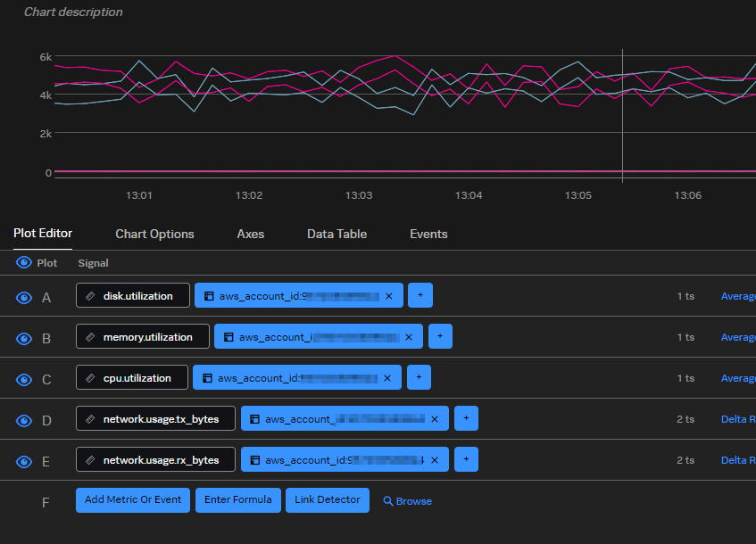Click the plus icon on plot B filter
The width and height of the screenshot is (756, 544).
[x=439, y=336]
